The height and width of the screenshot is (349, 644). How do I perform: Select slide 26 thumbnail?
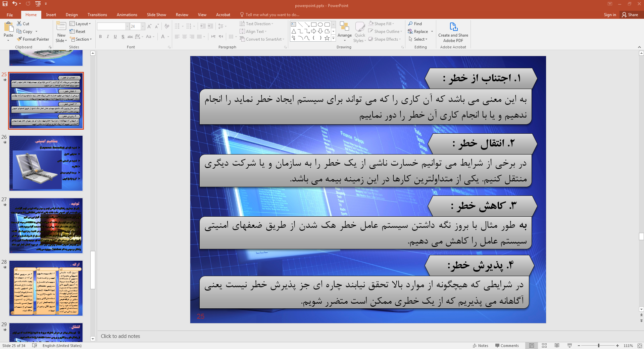tap(46, 163)
